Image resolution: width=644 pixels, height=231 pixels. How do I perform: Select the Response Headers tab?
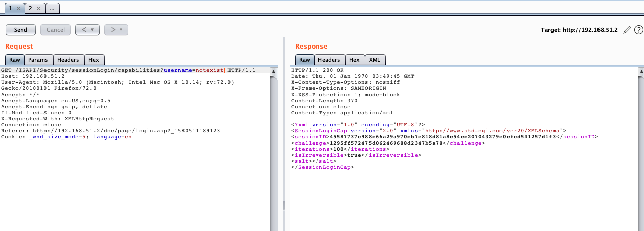click(x=329, y=60)
